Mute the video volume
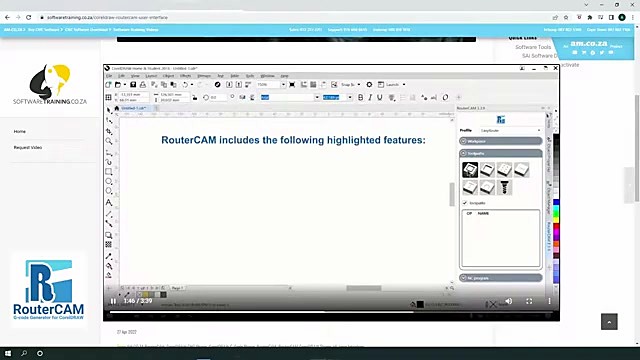 click(x=509, y=301)
